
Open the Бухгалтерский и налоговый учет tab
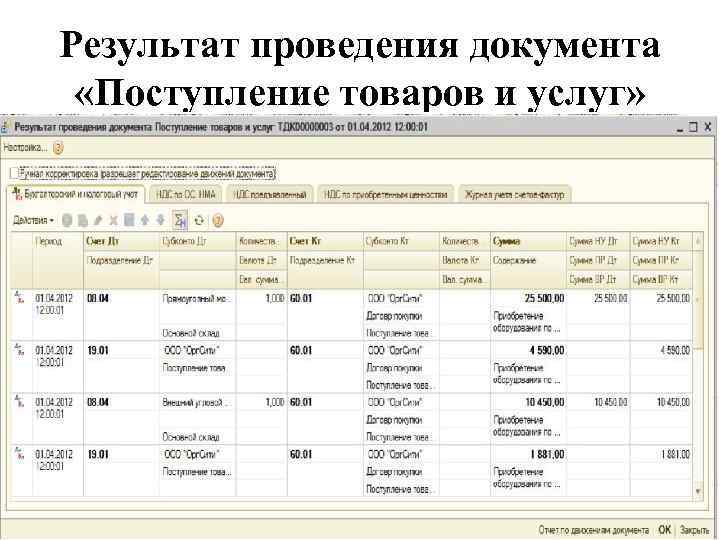(76, 194)
